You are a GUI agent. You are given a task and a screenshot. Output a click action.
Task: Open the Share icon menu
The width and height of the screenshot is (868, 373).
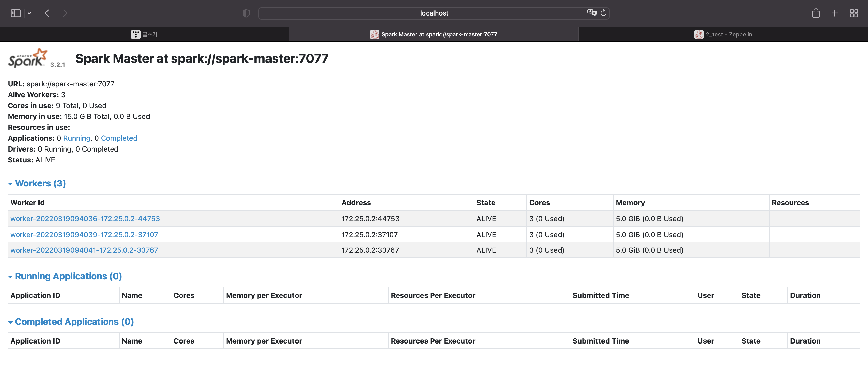[x=816, y=13]
